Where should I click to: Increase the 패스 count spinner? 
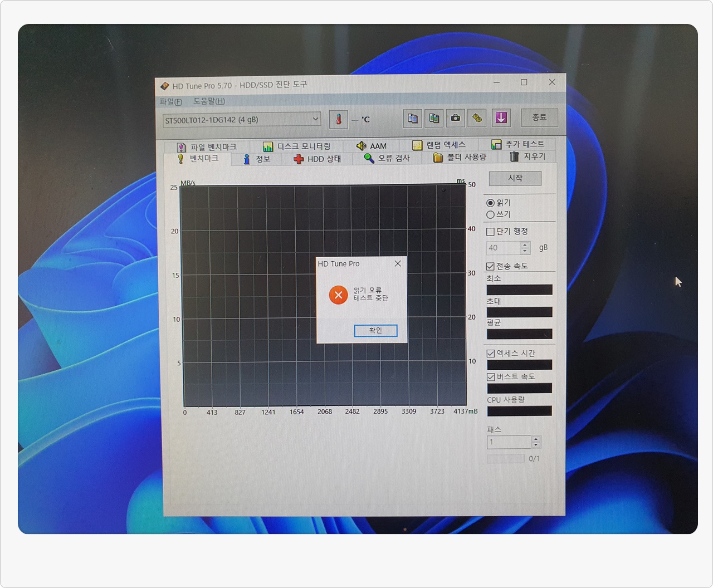(536, 439)
